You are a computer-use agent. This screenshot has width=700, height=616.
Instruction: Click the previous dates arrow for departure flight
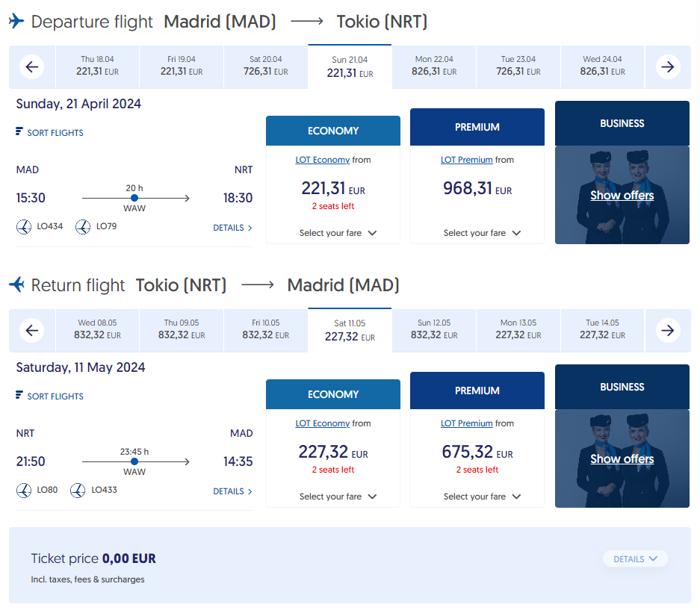pos(31,67)
